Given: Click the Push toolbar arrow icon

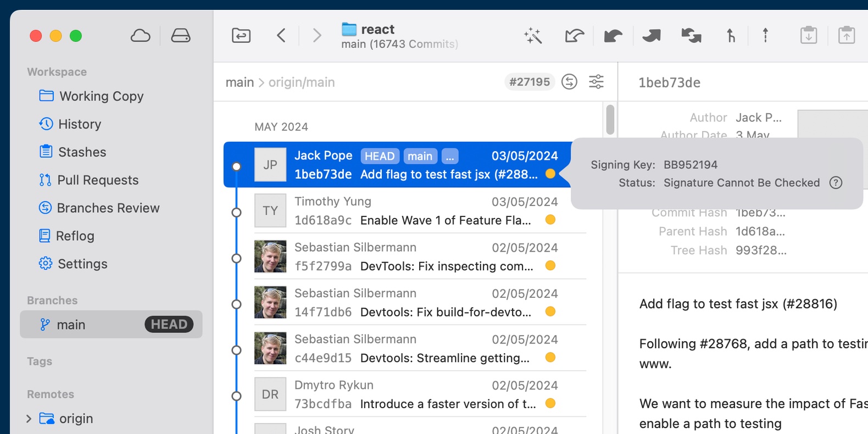Looking at the screenshot, I should pyautogui.click(x=652, y=36).
